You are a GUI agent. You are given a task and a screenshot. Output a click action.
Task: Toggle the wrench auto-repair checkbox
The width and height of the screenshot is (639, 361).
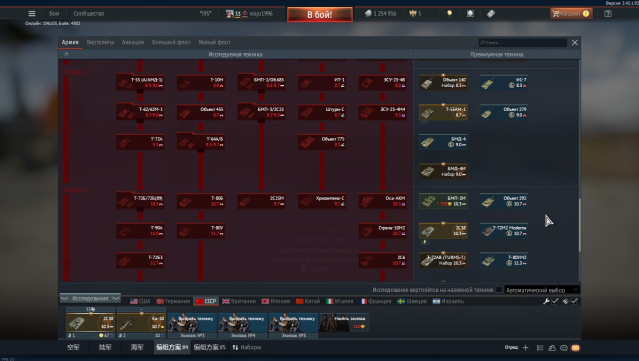[x=555, y=301]
